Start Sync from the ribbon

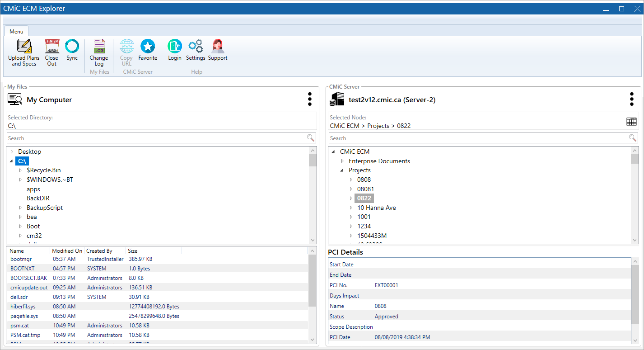72,50
